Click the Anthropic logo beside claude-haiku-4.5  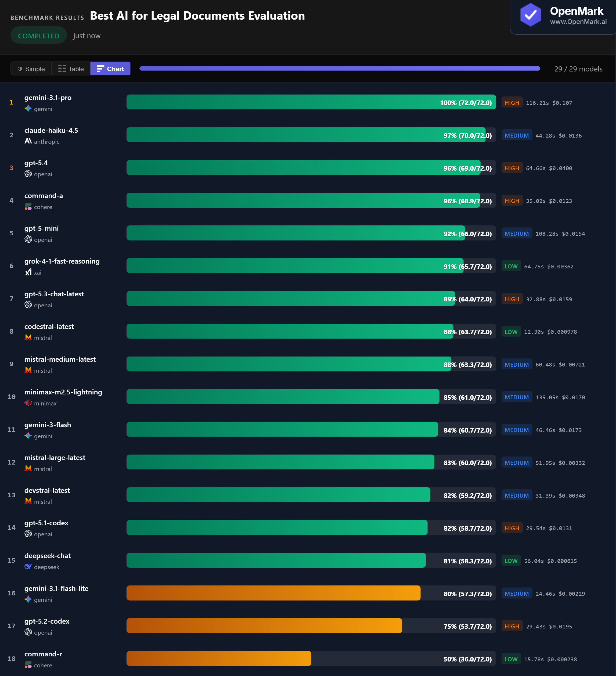tap(28, 142)
